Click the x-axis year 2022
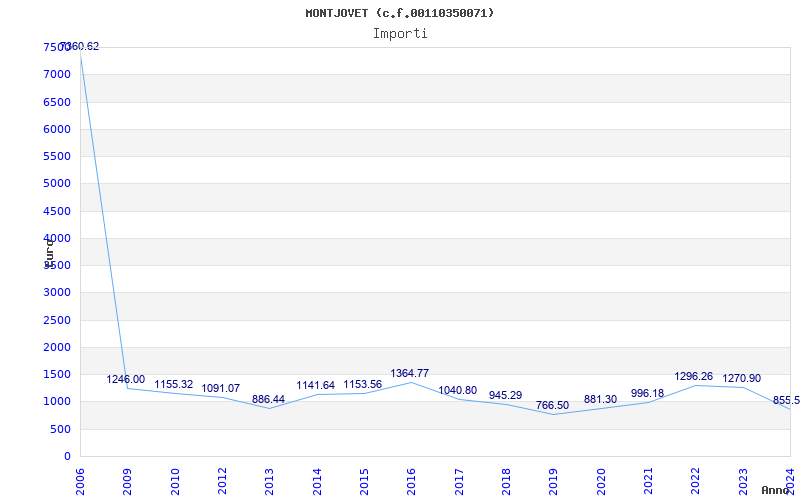This screenshot has width=800, height=500. pos(695,482)
